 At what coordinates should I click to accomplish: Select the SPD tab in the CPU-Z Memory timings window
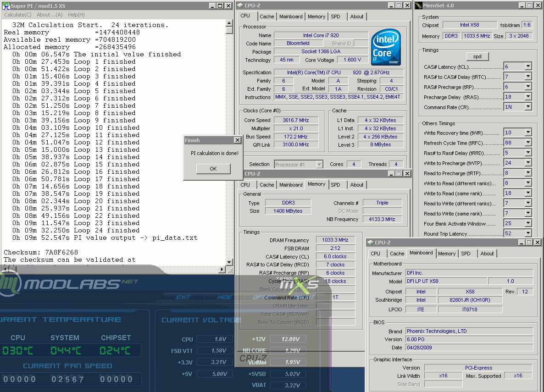click(x=335, y=185)
